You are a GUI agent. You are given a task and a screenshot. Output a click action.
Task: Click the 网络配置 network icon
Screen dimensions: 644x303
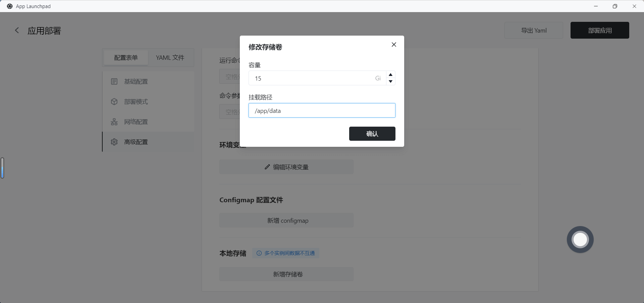click(x=114, y=122)
